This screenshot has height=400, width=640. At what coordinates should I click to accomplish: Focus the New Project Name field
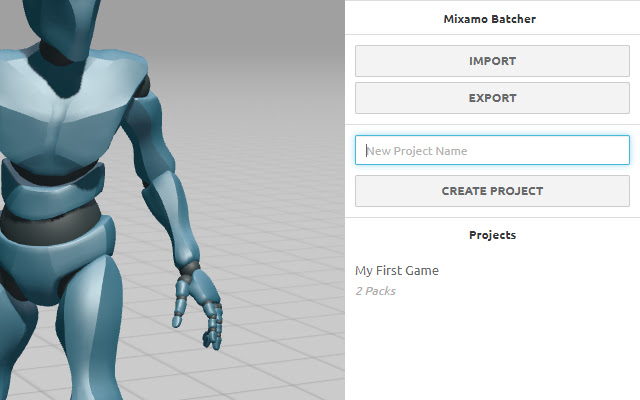pos(492,150)
